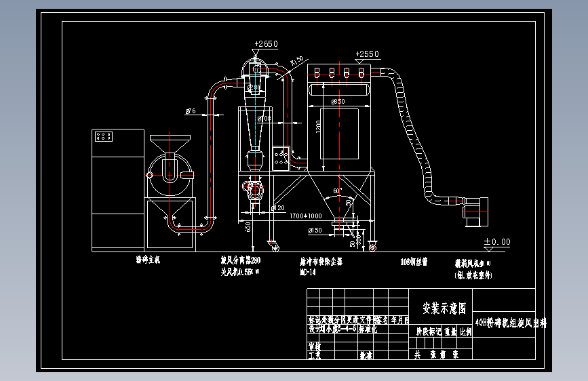Viewport: 588px width, 381px height.
Task: Select the 重量 title block cell
Action: click(450, 332)
